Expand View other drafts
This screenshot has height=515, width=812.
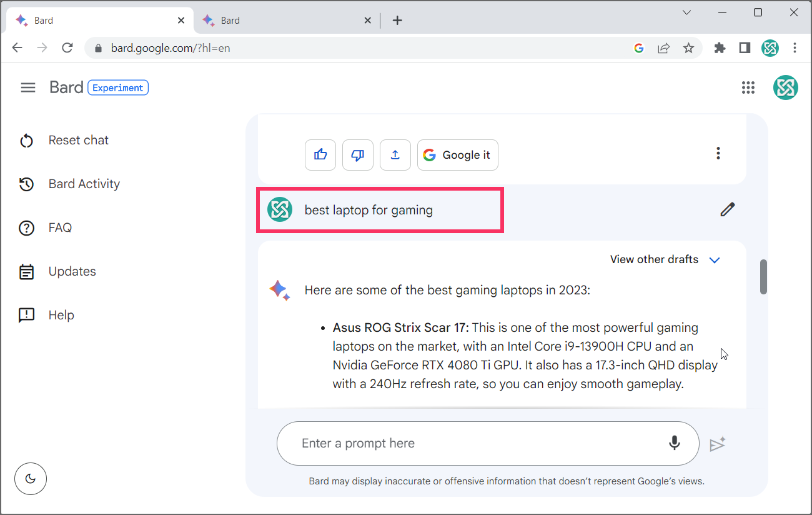[x=665, y=259]
